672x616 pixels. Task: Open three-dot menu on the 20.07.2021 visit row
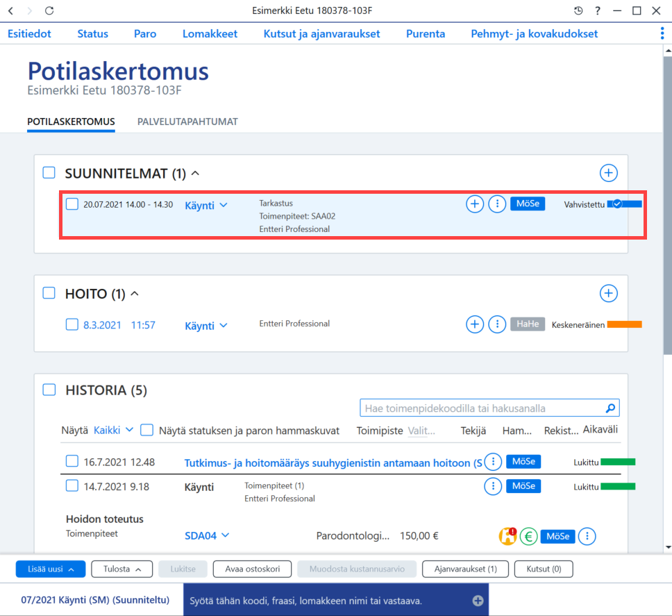tap(497, 204)
